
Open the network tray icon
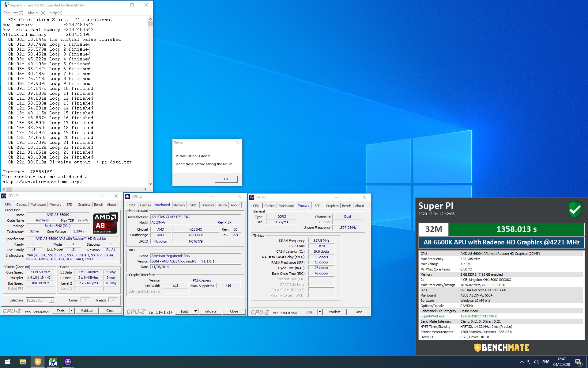pyautogui.click(x=529, y=362)
